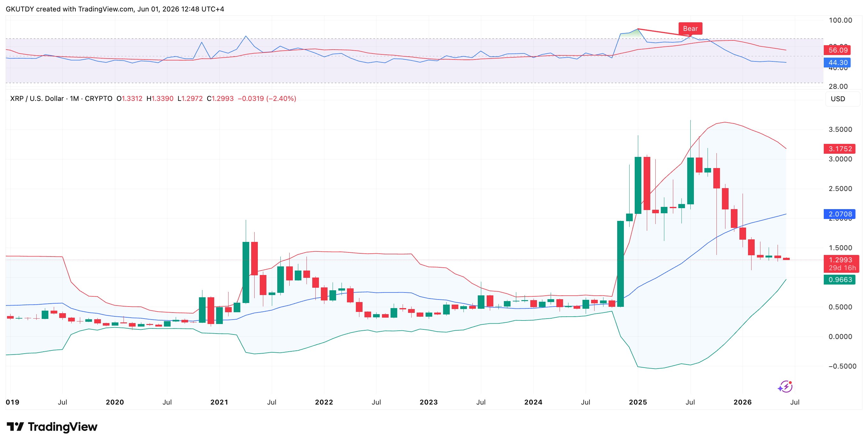Click the red Bear divergence label
This screenshot has height=444, width=868.
pos(690,29)
